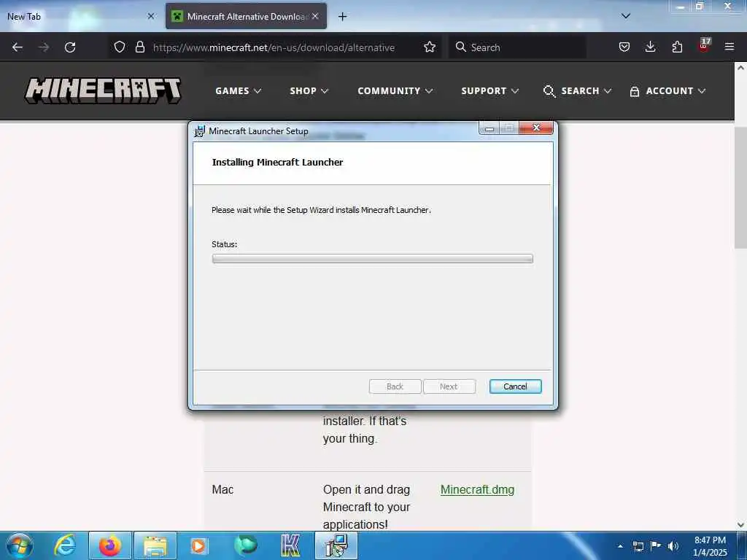
Task: Click the Minecraft Launcher Setup title icon
Action: click(199, 131)
